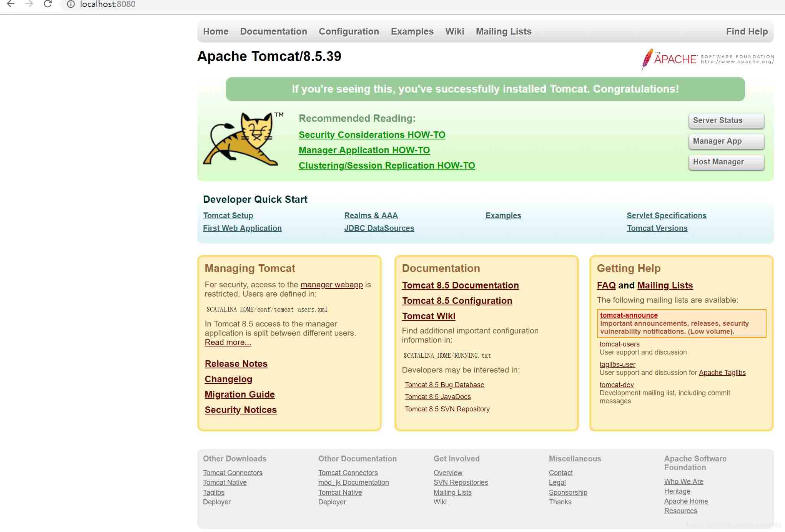The height and width of the screenshot is (532, 785).
Task: Click the browser forward arrow
Action: pyautogui.click(x=29, y=4)
